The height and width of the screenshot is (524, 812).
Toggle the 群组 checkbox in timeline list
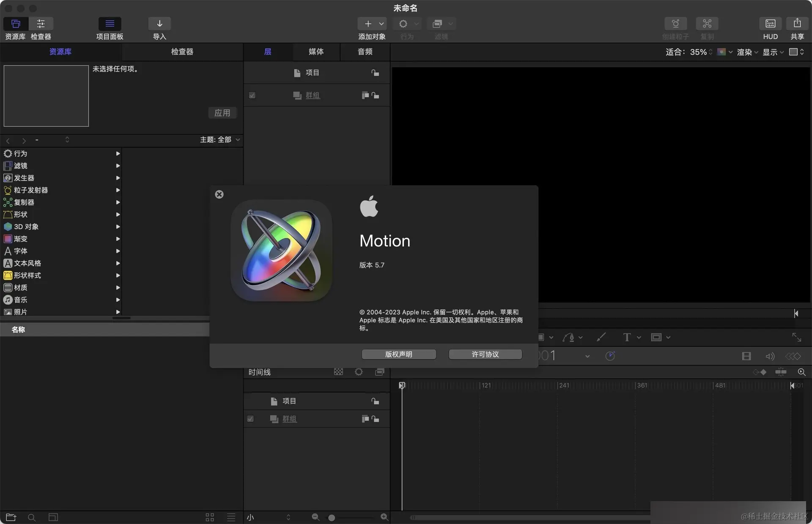click(250, 419)
